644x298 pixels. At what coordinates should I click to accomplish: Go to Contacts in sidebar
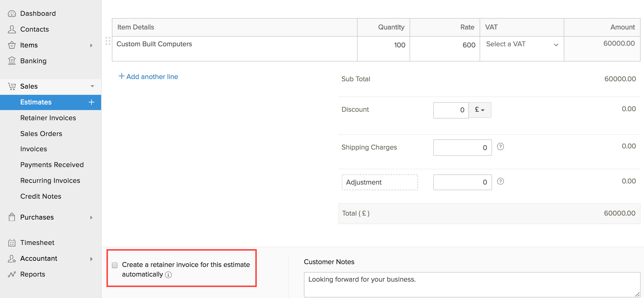click(34, 29)
